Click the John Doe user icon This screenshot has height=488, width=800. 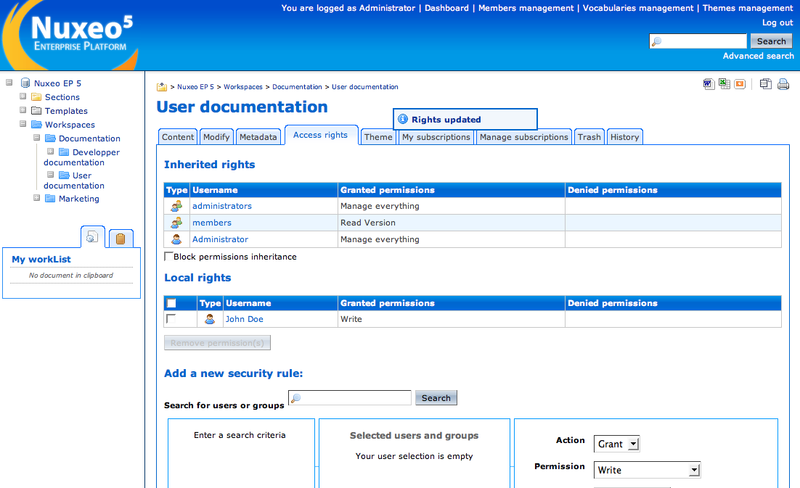(210, 319)
